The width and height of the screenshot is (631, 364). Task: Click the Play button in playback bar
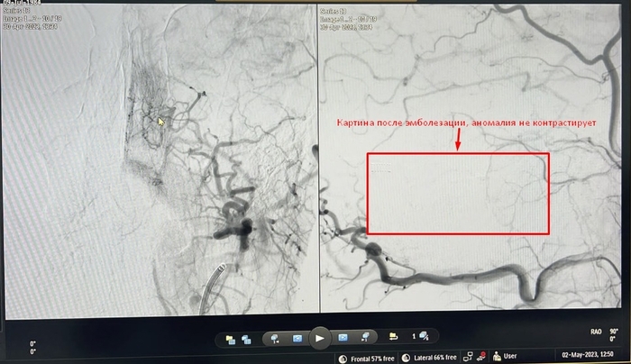(320, 338)
